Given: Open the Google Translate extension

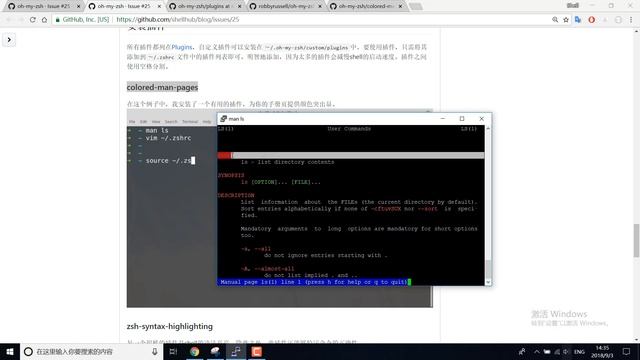Looking at the screenshot, I should (x=578, y=20).
